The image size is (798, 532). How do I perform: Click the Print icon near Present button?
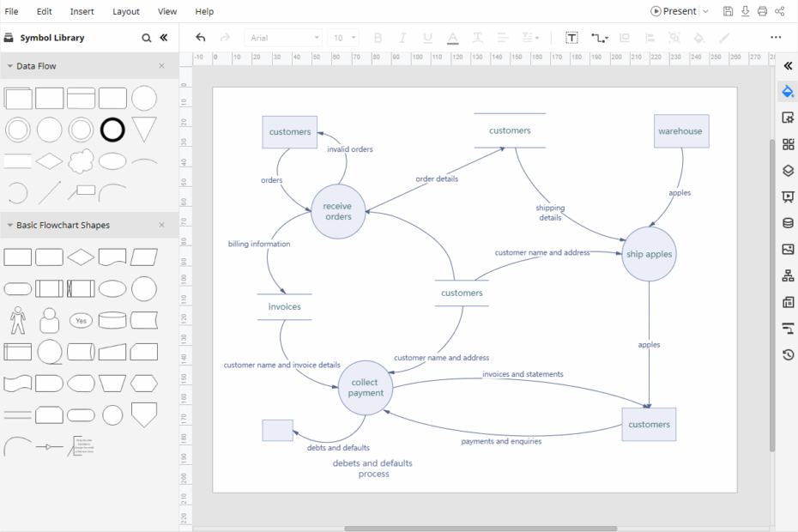[762, 11]
